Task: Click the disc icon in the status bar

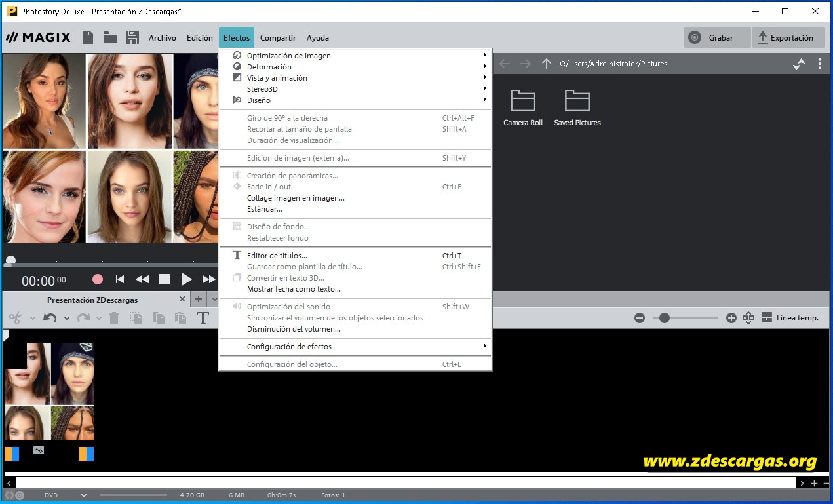Action: click(20, 495)
